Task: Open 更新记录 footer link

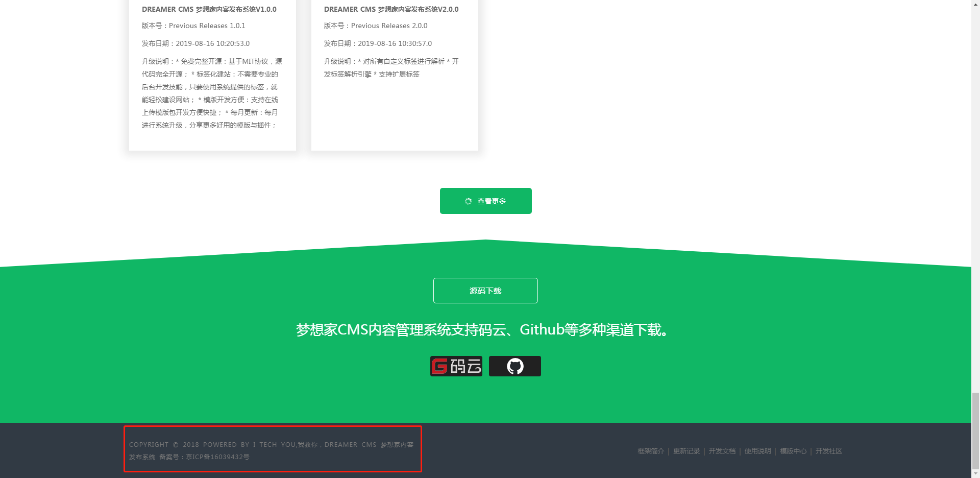Action: [x=687, y=451]
